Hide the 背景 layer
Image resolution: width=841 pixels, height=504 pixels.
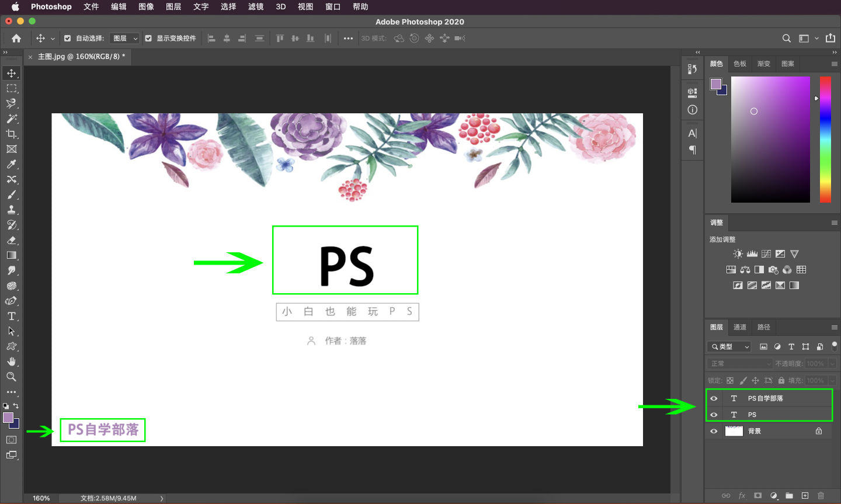[x=714, y=431]
